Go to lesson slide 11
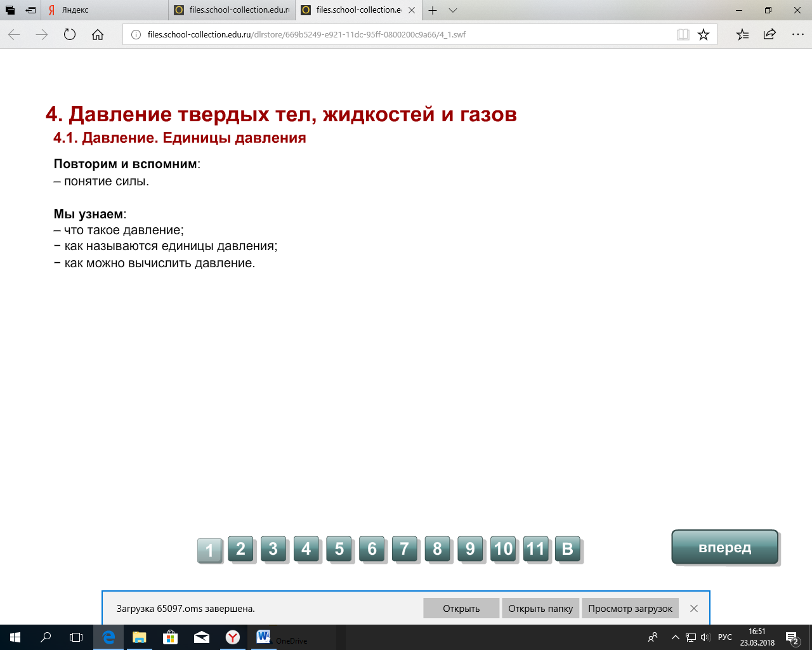 pos(536,548)
